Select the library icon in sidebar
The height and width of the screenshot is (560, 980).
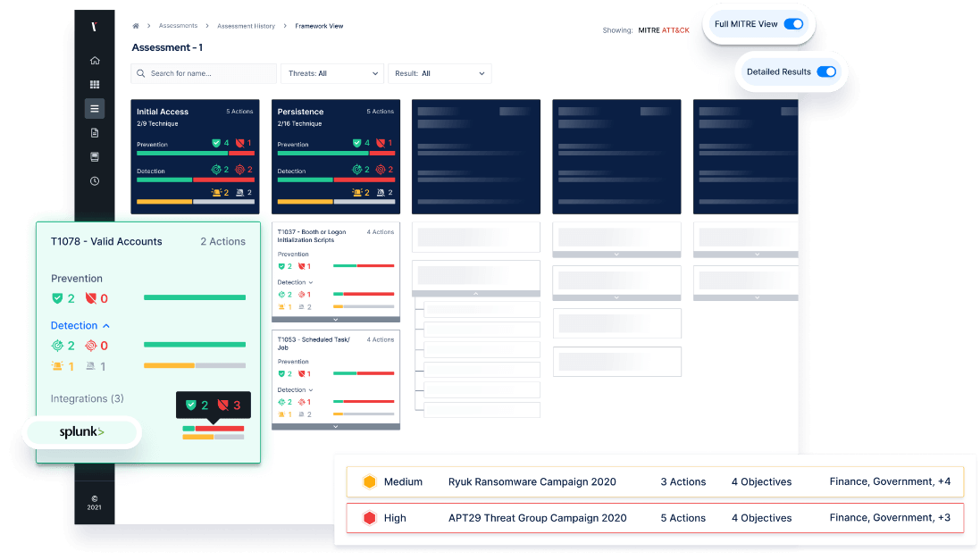point(95,155)
